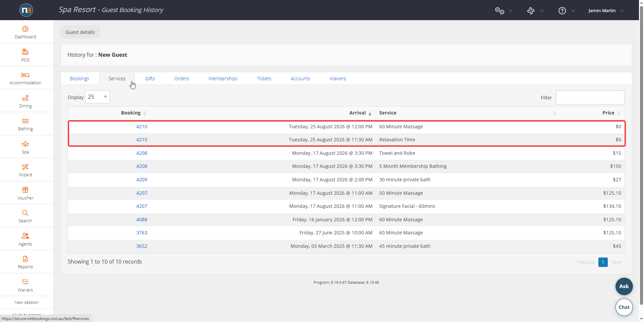Open booking 3763 link
This screenshot has height=322, width=644.
(142, 233)
